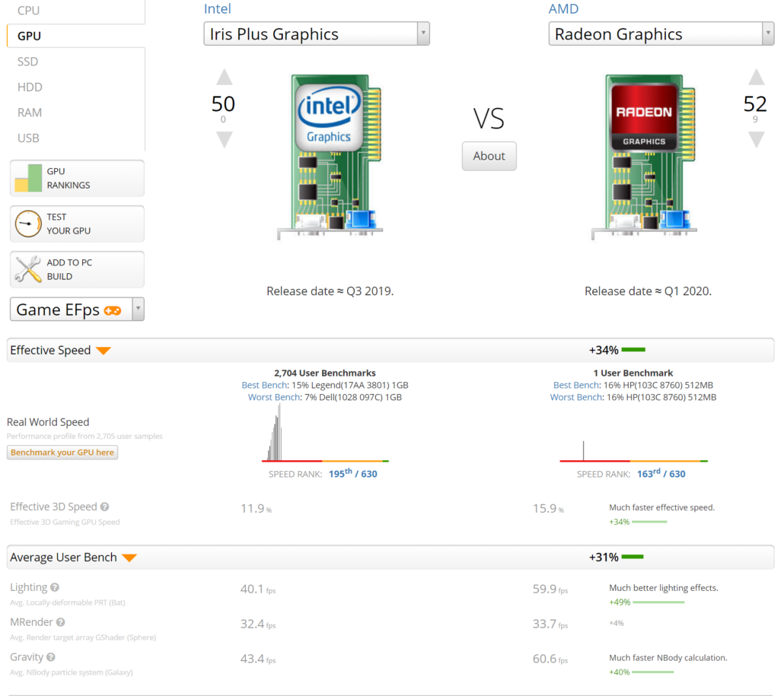Click the Test Your GPU stopwatch icon
The height and width of the screenshot is (696, 784).
pyautogui.click(x=28, y=224)
